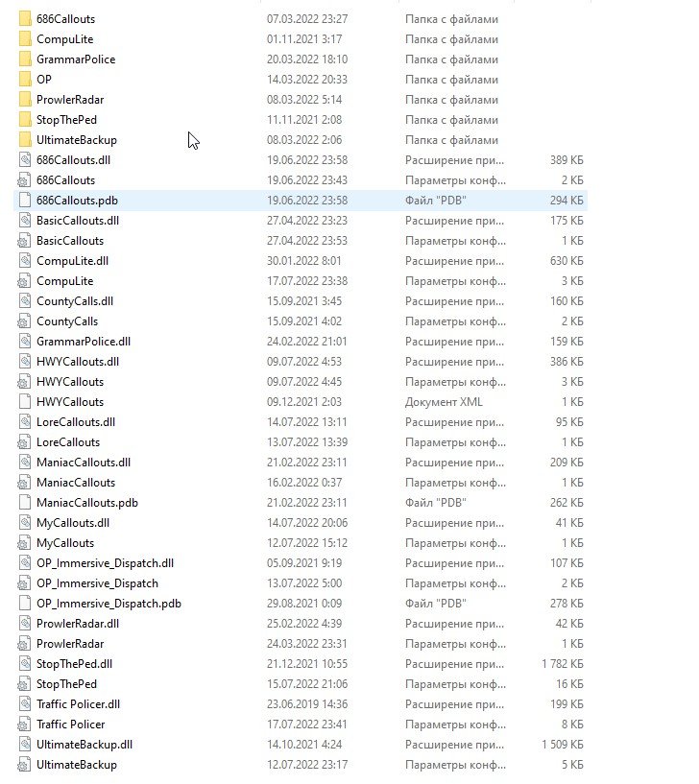
Task: Click the 686Callouts.pdb blank file icon
Action: [25, 200]
